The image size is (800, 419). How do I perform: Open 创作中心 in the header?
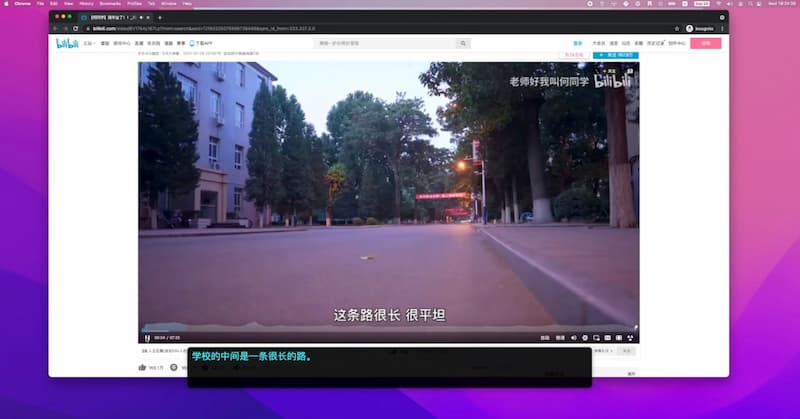tap(677, 43)
